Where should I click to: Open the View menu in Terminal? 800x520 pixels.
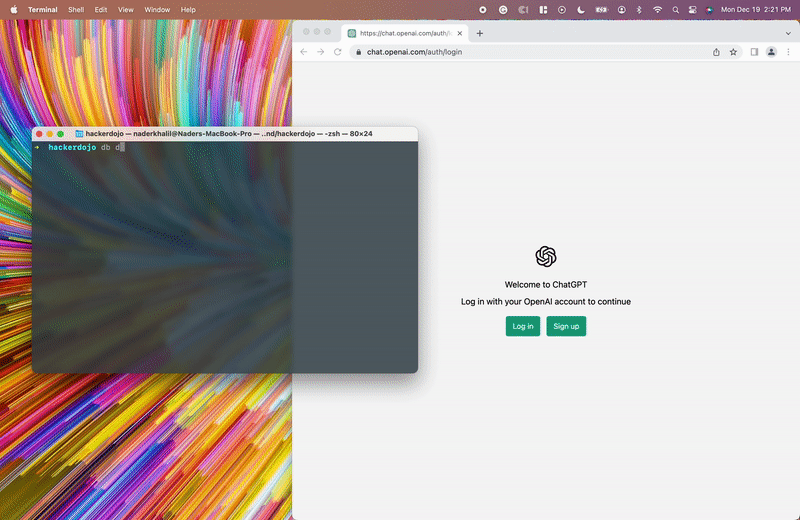point(125,9)
